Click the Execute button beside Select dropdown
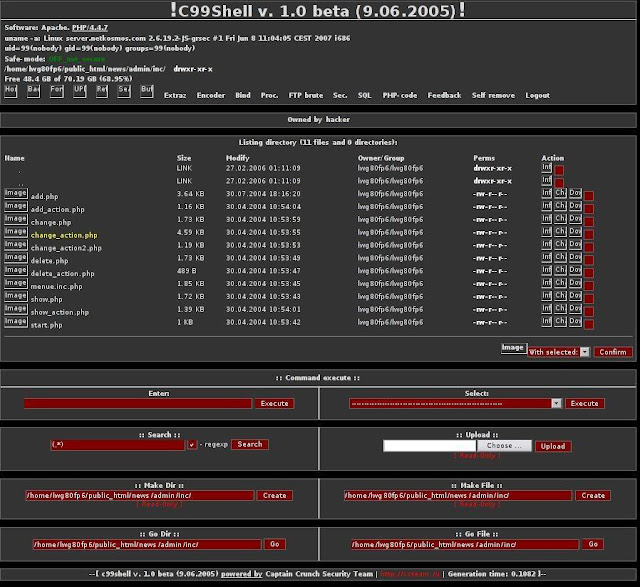The width and height of the screenshot is (640, 587). point(584,403)
